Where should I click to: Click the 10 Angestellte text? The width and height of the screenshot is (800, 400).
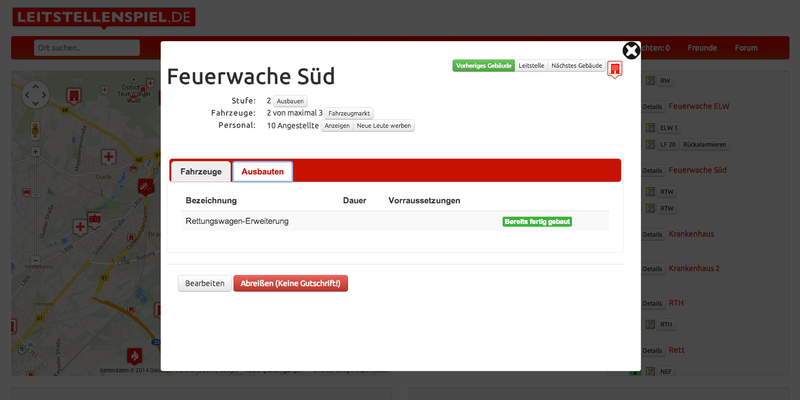(x=293, y=126)
